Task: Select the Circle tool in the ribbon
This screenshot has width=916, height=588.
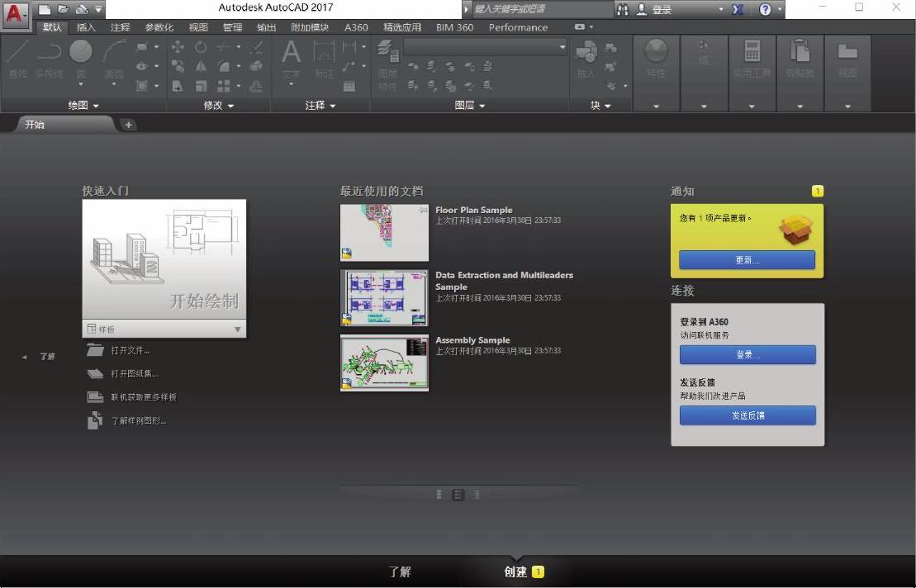Action: point(81,59)
